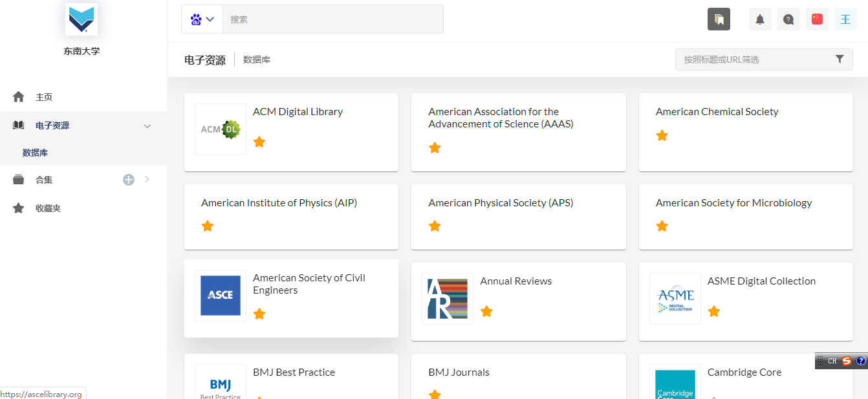This screenshot has height=399, width=868.
Task: Go to 主页 in the sidebar
Action: tap(43, 97)
